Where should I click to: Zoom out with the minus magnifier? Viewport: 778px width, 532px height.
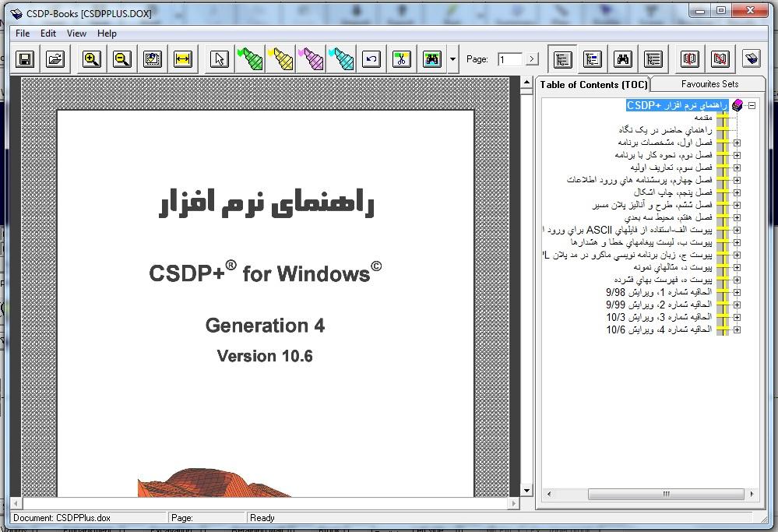122,59
